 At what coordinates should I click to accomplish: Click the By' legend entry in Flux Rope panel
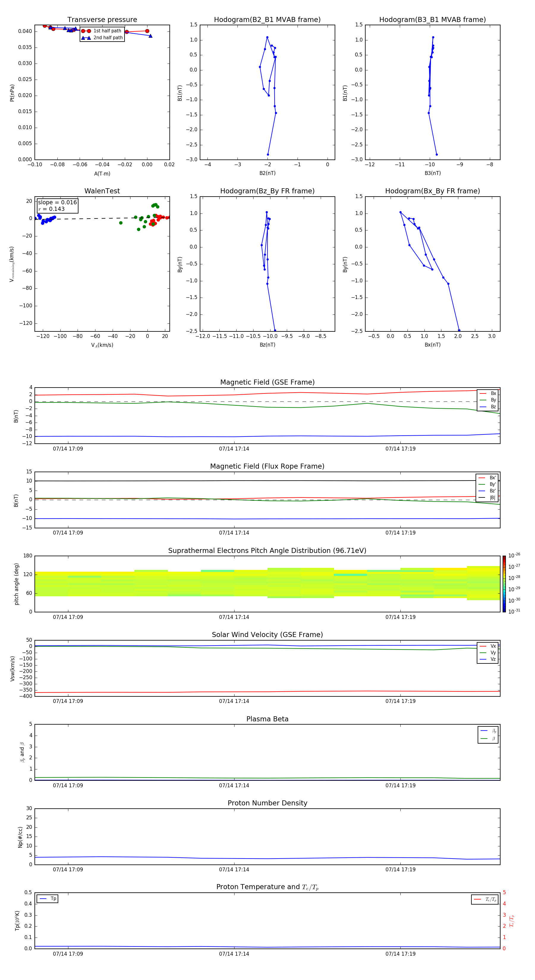[487, 484]
